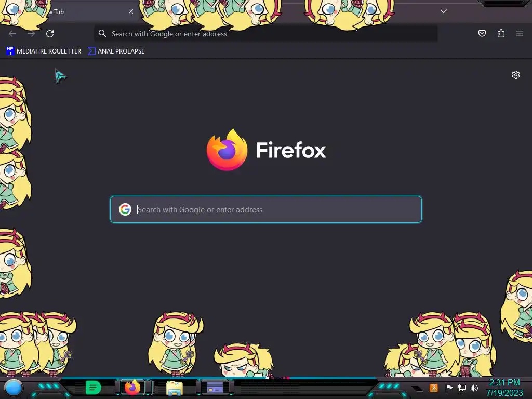Focus the center Search with Google field
Viewport: 532px width, 399px height.
pos(266,209)
